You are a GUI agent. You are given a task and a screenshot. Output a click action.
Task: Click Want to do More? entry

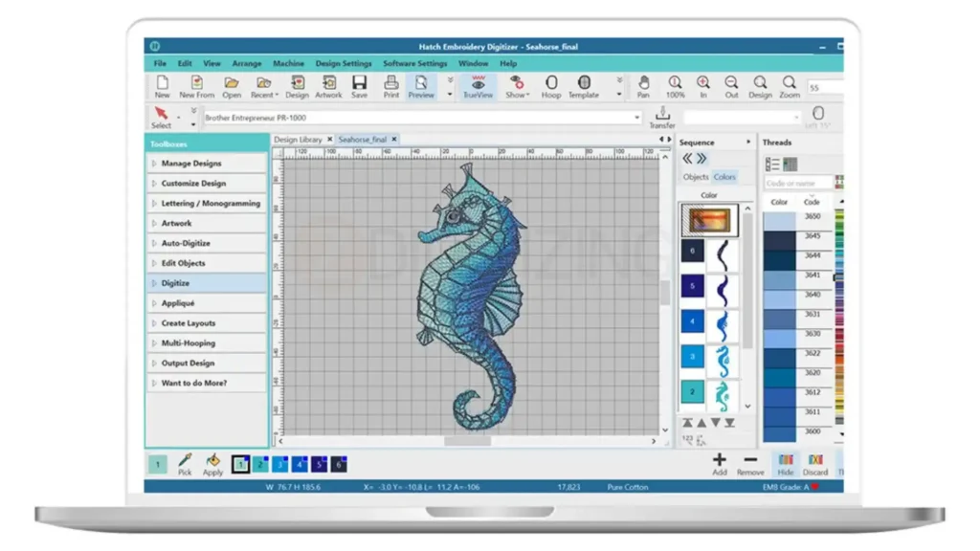[207, 383]
